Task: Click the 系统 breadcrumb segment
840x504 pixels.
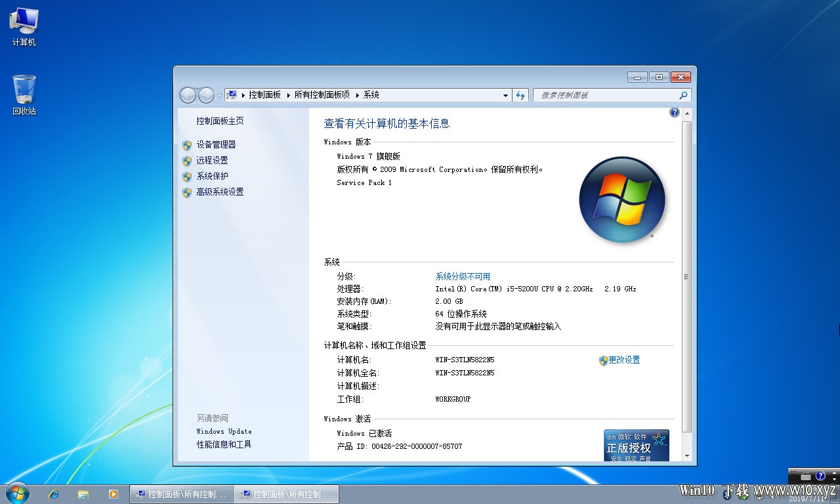Action: point(371,95)
